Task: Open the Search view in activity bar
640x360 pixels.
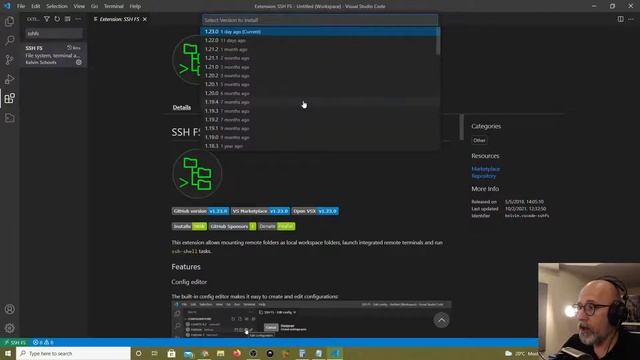Action: [x=9, y=40]
